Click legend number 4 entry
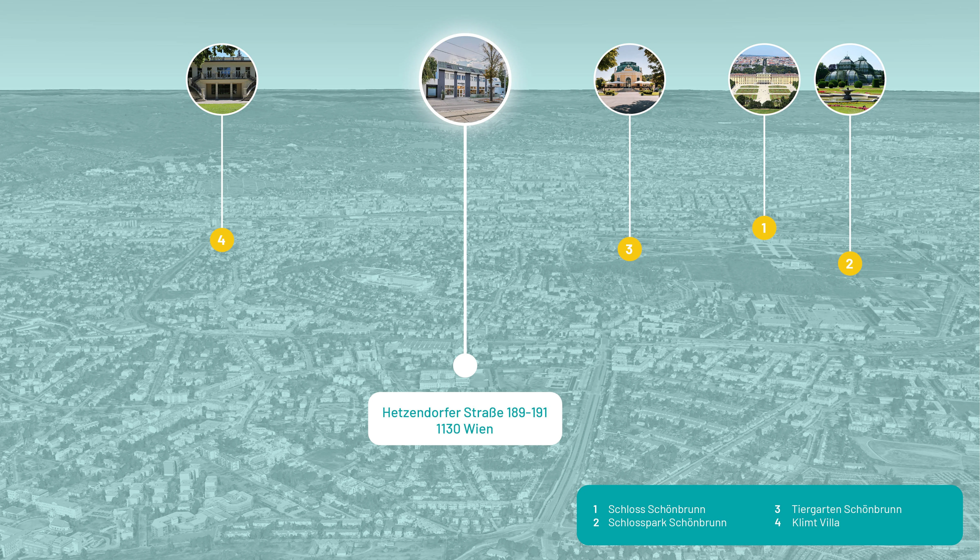 tap(777, 523)
